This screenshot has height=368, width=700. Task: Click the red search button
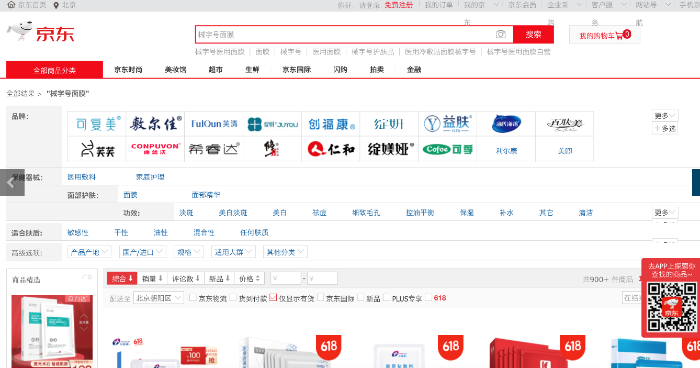click(533, 34)
